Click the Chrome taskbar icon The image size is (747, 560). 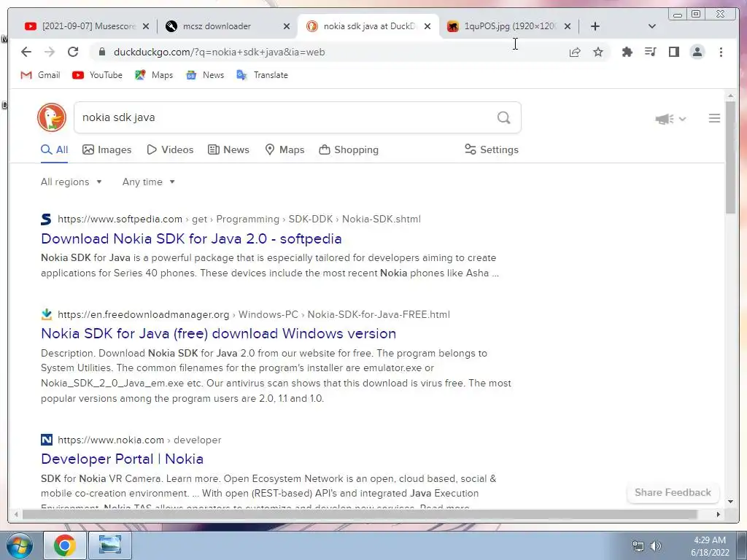(x=65, y=545)
